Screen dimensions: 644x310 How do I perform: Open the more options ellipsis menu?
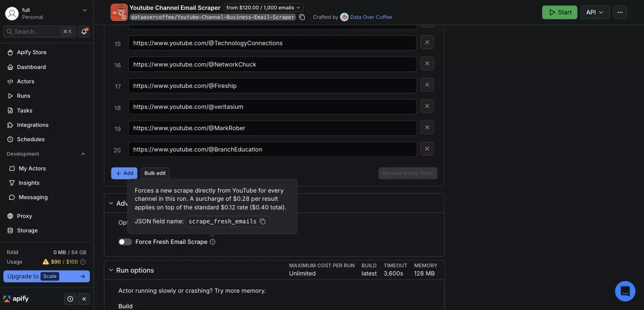(620, 12)
